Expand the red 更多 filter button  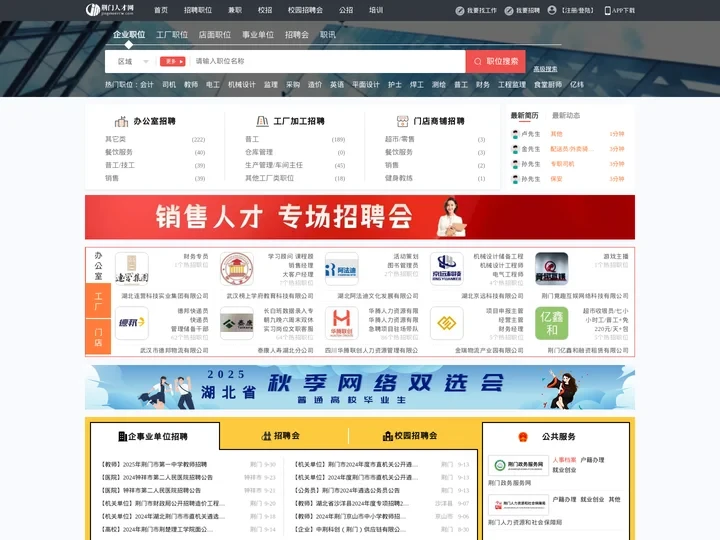(172, 62)
